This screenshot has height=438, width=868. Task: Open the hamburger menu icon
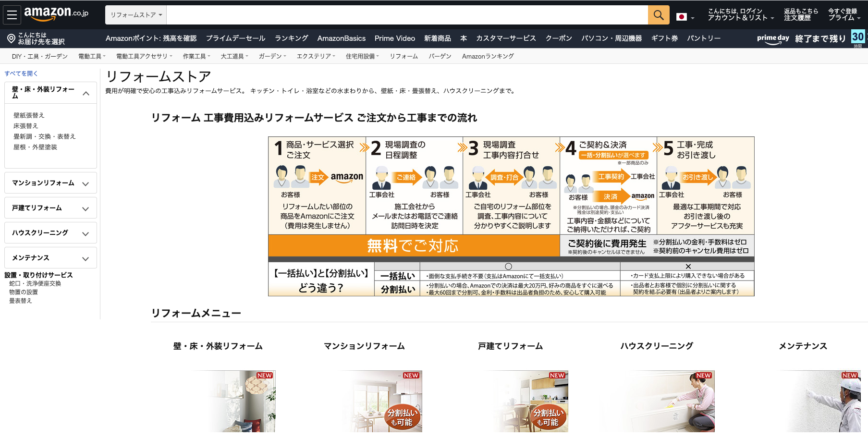click(12, 15)
